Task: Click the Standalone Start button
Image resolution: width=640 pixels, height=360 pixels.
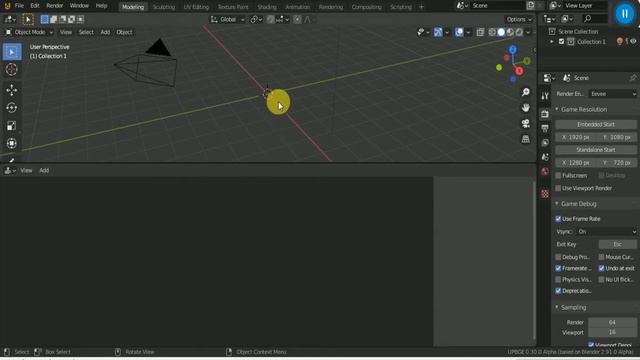Action: point(596,150)
